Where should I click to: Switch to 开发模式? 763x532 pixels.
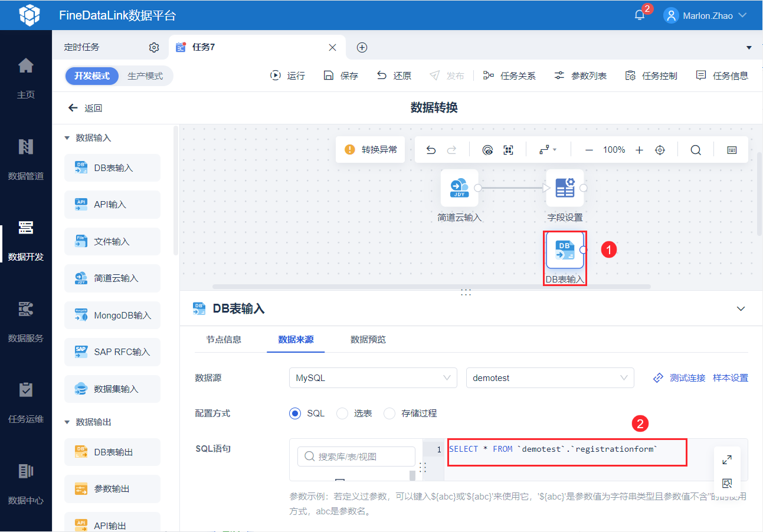pyautogui.click(x=92, y=76)
